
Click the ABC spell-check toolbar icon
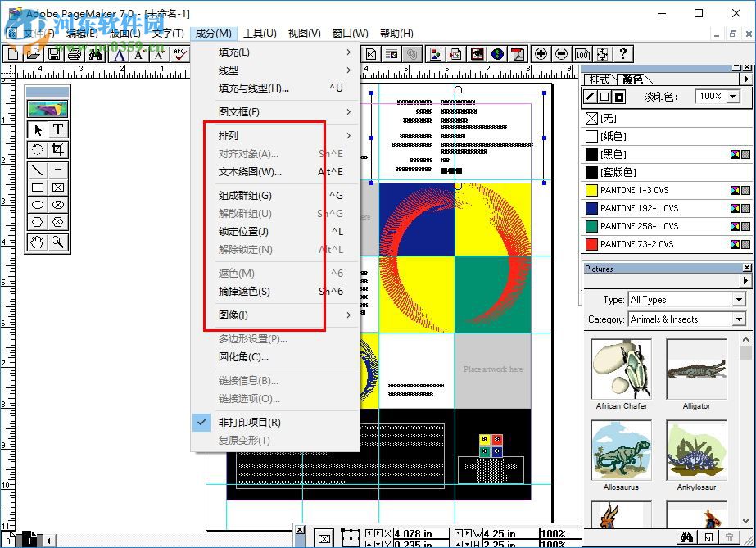pos(180,54)
